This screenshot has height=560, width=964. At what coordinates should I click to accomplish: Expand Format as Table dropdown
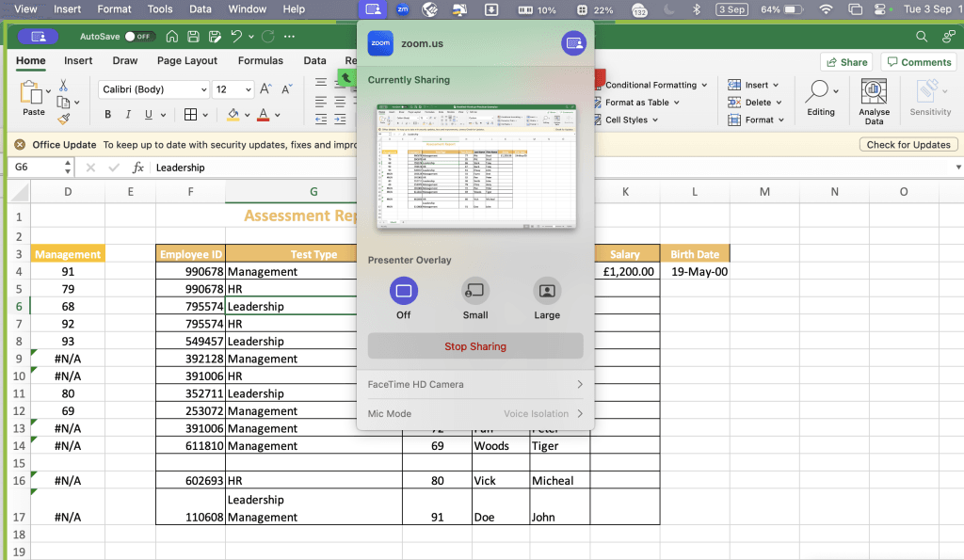click(676, 102)
